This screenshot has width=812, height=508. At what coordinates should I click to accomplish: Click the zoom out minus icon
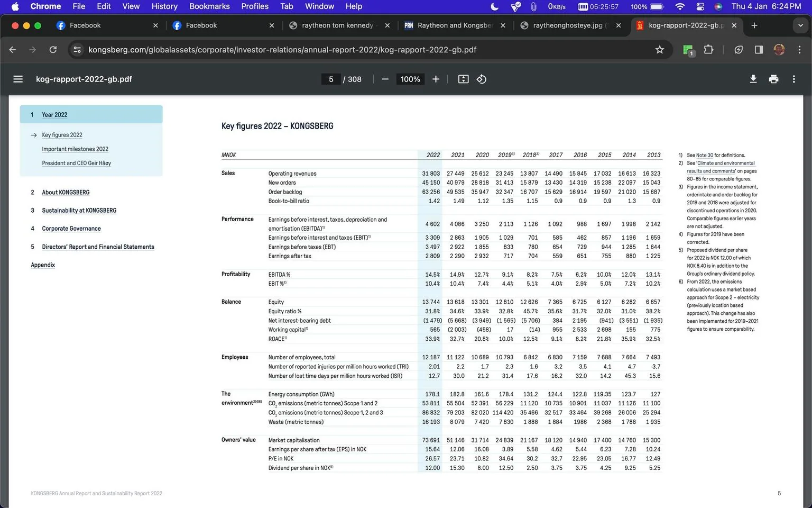point(385,79)
